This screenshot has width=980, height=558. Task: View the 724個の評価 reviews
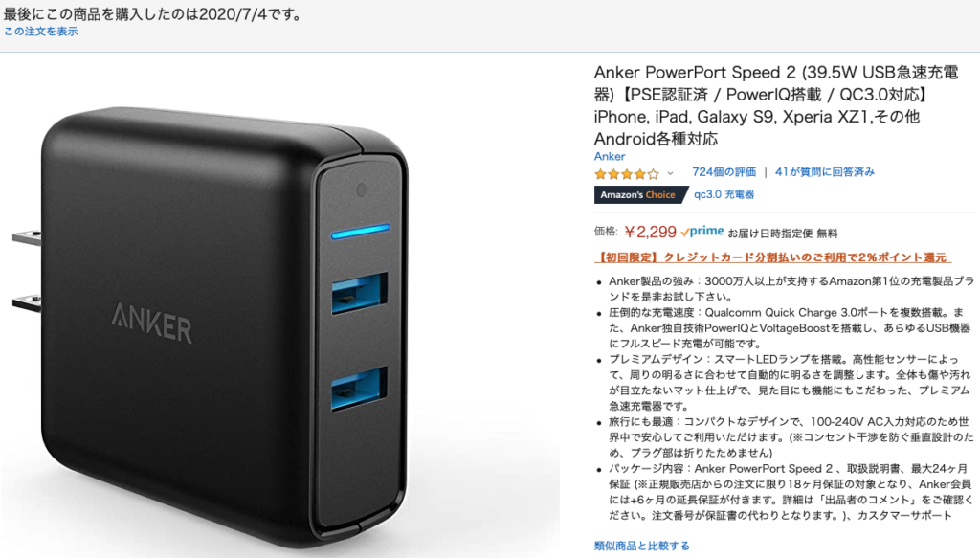(724, 172)
